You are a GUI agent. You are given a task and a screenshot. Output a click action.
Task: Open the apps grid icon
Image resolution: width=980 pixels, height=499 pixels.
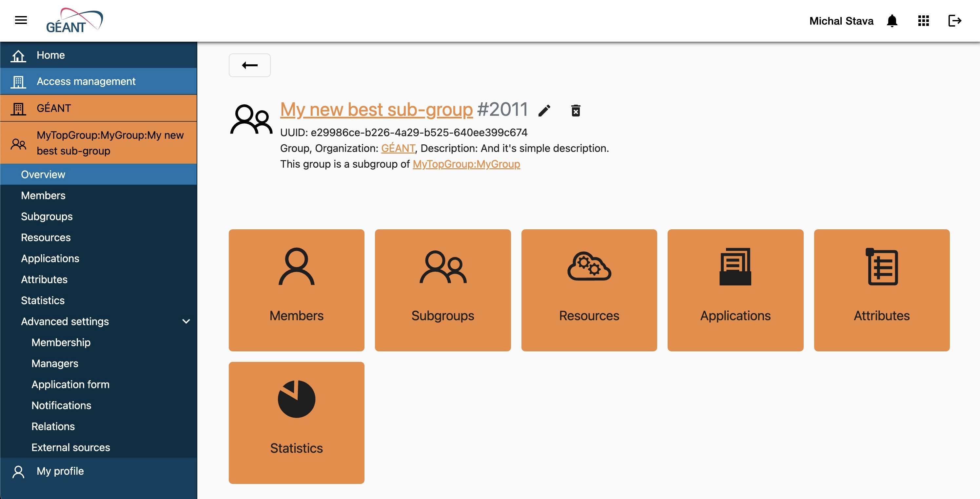[x=923, y=21]
